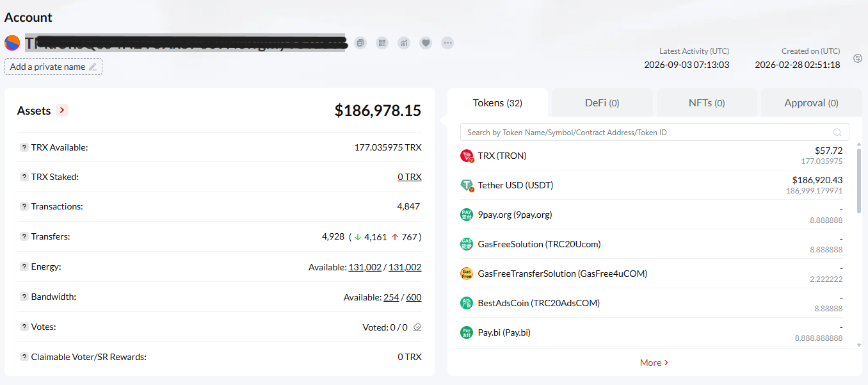The height and width of the screenshot is (385, 868).
Task: Open the Approval (0) tab
Action: click(811, 102)
